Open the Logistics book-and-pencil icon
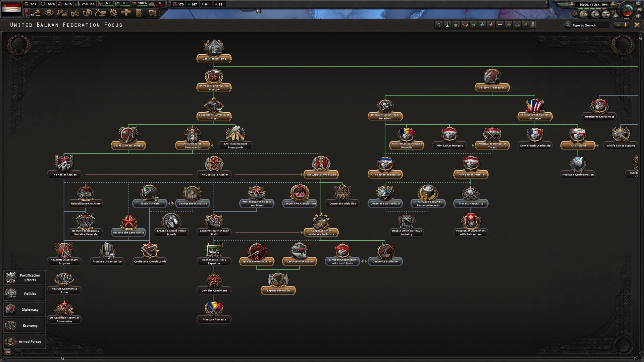The height and width of the screenshot is (362, 644). [138, 13]
